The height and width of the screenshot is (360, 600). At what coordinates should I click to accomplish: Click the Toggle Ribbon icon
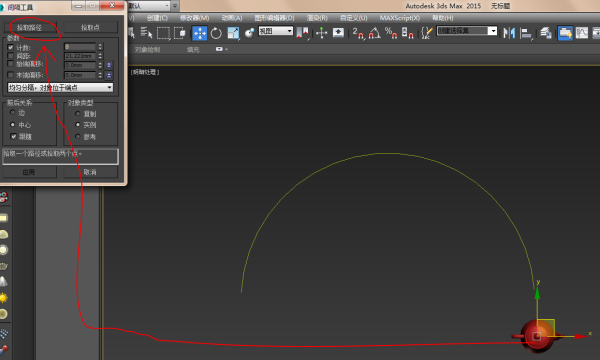pyautogui.click(x=565, y=33)
